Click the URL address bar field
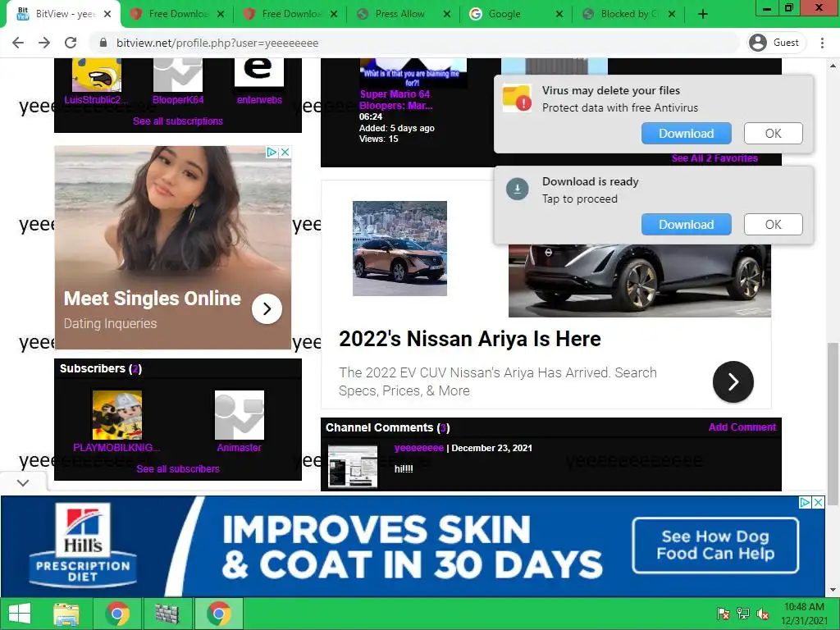The image size is (840, 630). point(413,43)
